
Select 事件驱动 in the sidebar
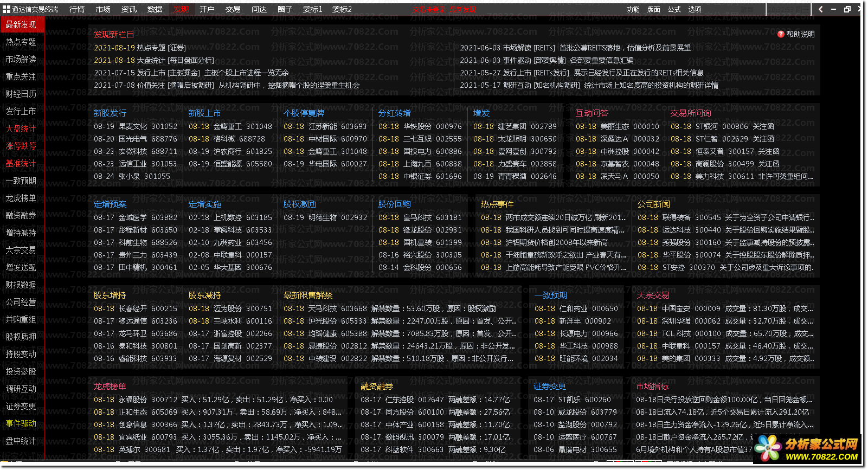(x=21, y=423)
